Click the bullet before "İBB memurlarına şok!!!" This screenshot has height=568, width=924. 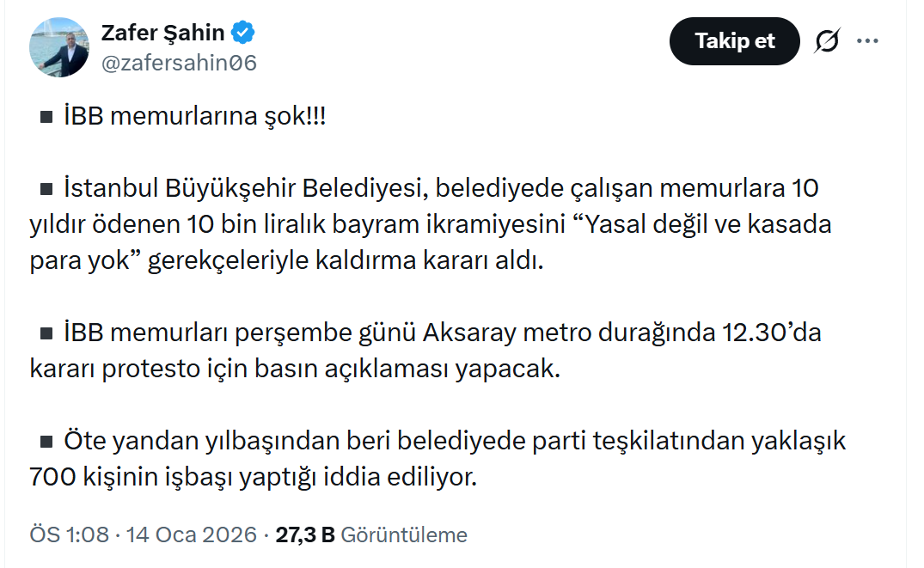coord(46,118)
